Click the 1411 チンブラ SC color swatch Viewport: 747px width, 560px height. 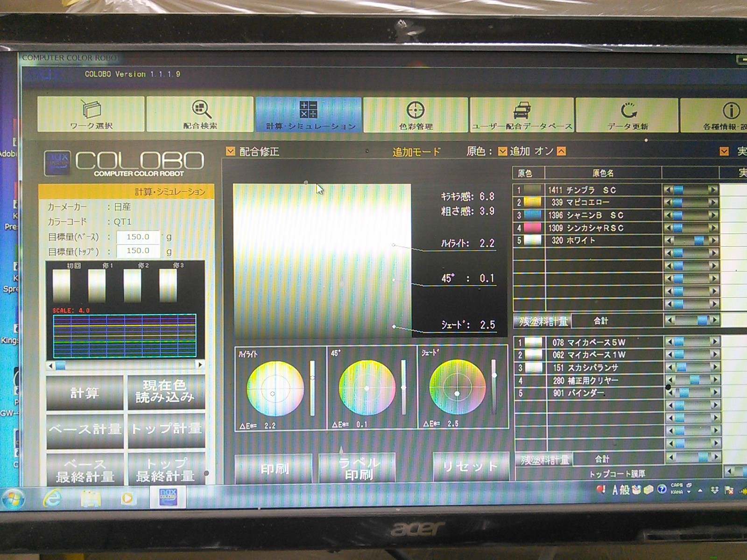coord(533,190)
